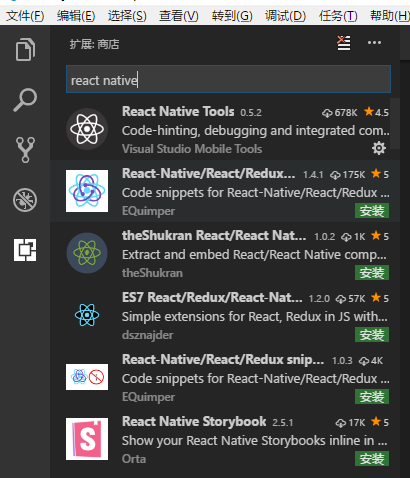The image size is (410, 478).
Task: Click the 1.0.3 snippets extension logo
Action: tap(87, 377)
